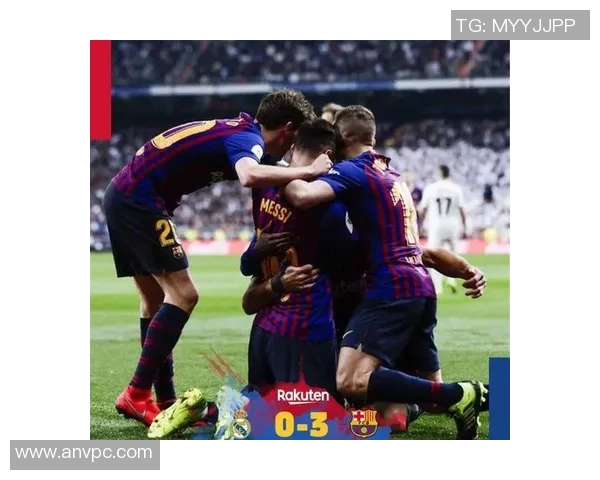Pick the red vertical bar at photo corner

(x=101, y=90)
